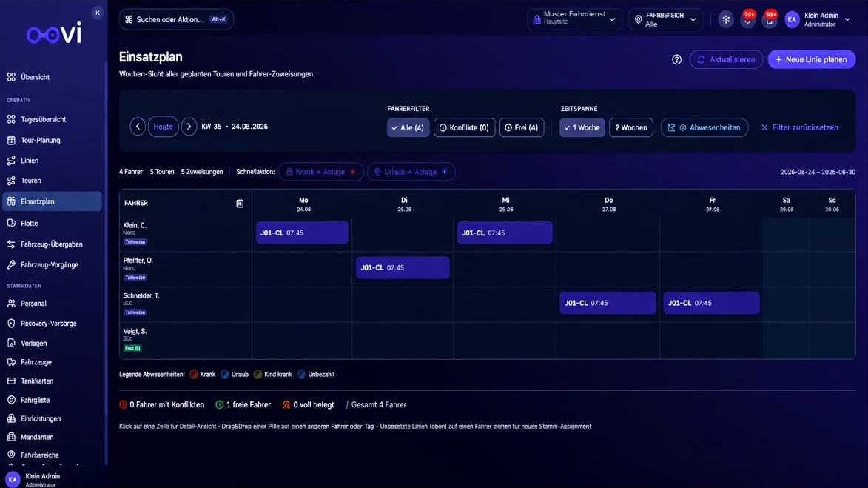The width and height of the screenshot is (868, 488).
Task: Click Neue Linie planen
Action: tap(812, 59)
